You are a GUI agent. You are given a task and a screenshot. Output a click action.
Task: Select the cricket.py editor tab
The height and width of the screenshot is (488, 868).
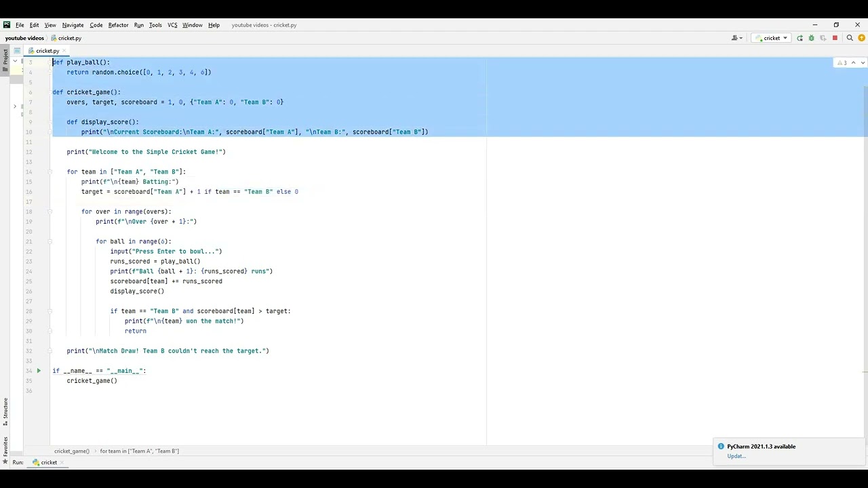46,51
